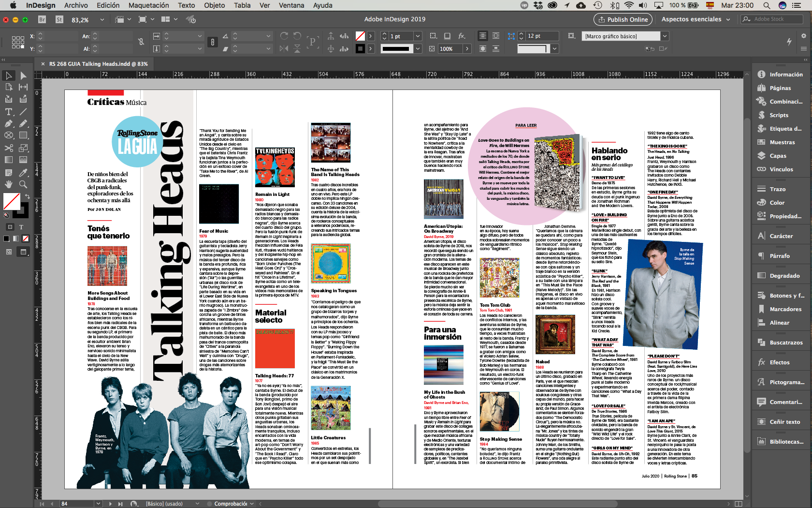Toggle GPU performance rocket icon
812x508 pixels.
coord(191,20)
